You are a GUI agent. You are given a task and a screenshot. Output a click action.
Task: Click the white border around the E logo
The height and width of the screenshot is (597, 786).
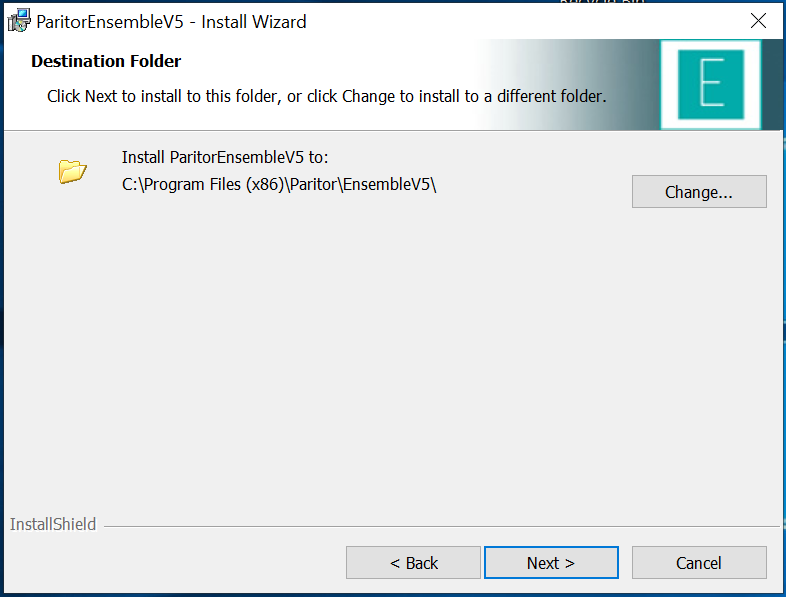coord(711,45)
